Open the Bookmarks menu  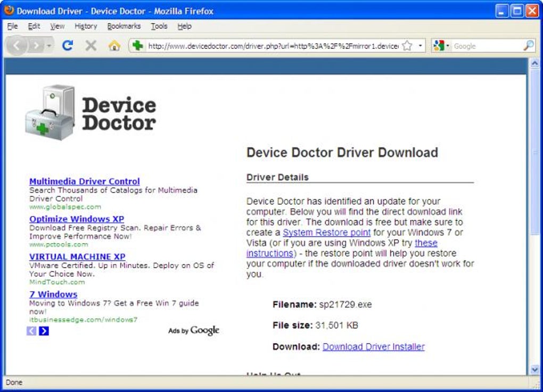124,26
